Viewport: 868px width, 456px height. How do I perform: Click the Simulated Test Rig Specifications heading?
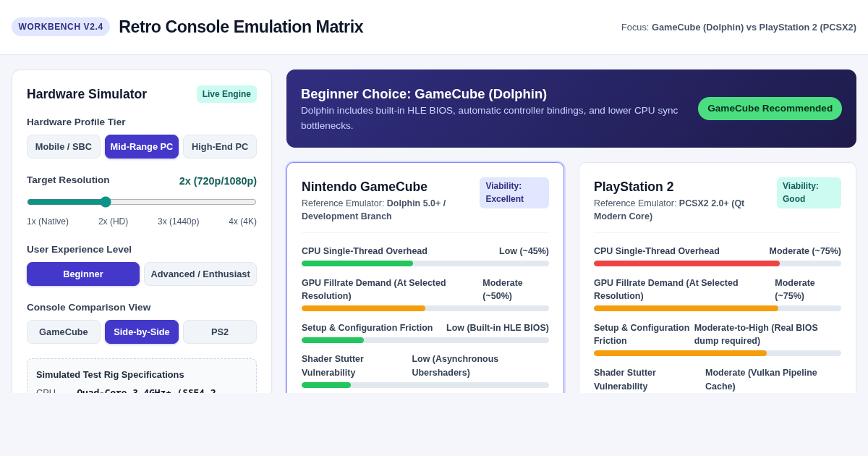point(110,374)
